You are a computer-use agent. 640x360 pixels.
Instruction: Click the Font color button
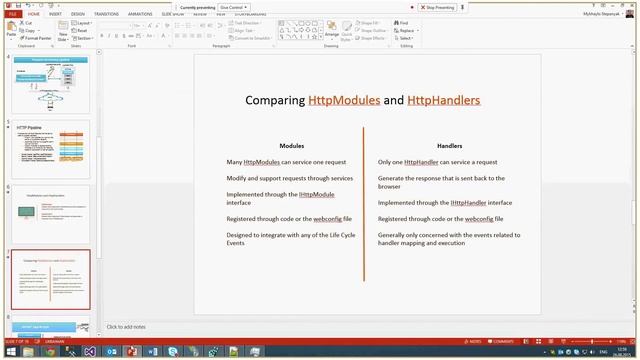(163, 36)
